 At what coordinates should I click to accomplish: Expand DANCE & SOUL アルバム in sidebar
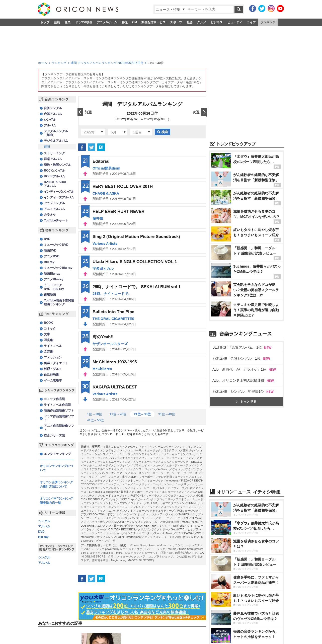pos(41,184)
